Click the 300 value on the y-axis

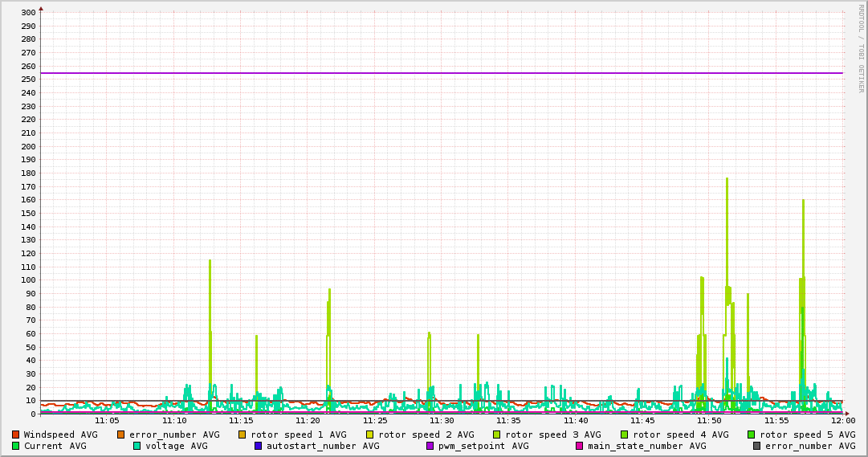click(x=28, y=13)
